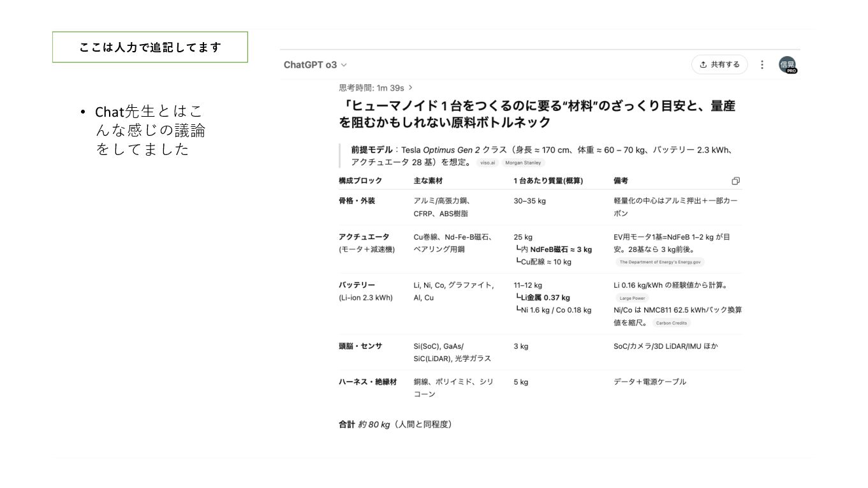This screenshot has height=488, width=868.
Task: Open the Large Power citation chip
Action: pyautogui.click(x=632, y=298)
